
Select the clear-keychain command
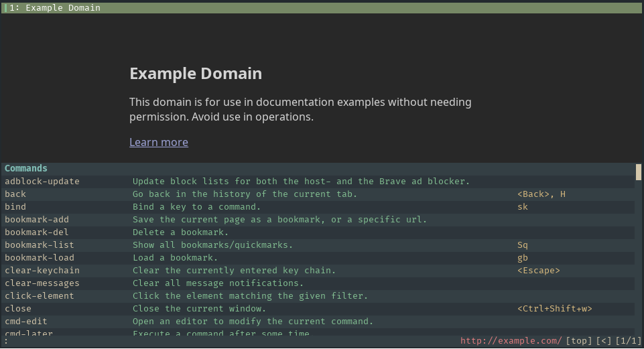42,271
